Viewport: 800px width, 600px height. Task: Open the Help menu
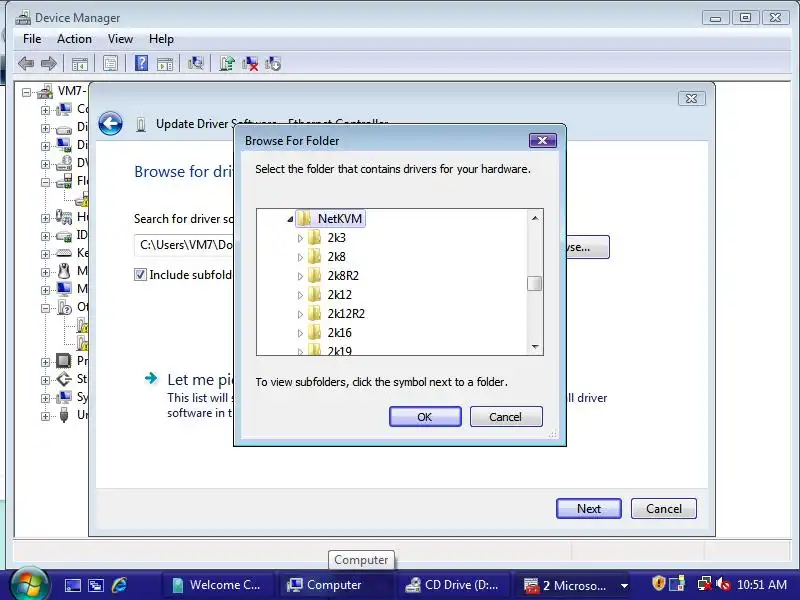click(161, 39)
